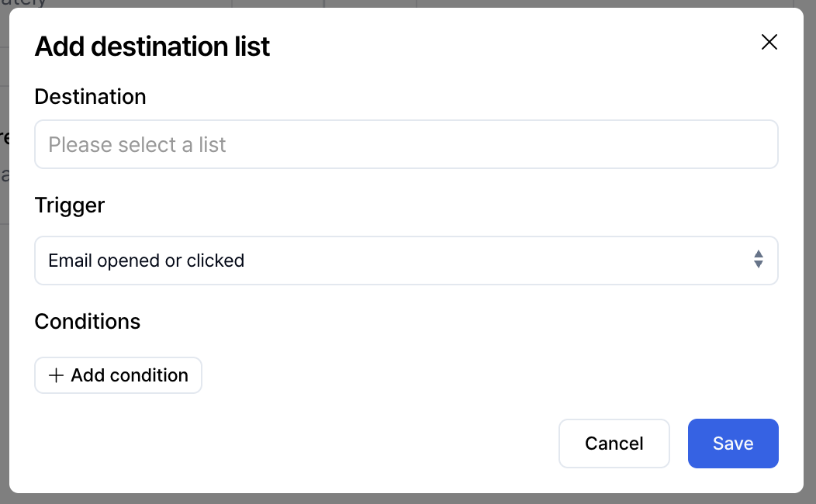Click the 'Add destination list' dialog title
Image resolution: width=816 pixels, height=504 pixels.
tap(152, 46)
